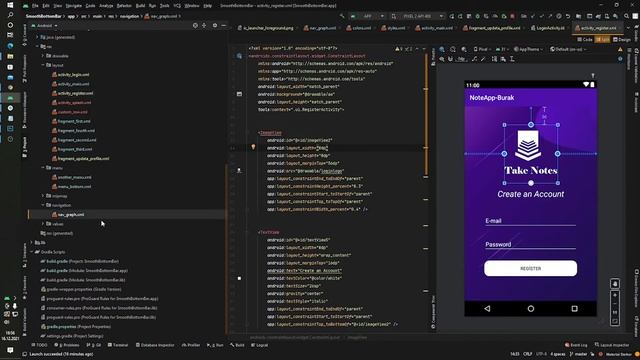Click the Undo arrow icon in the main toolbar
The image size is (640, 360).
point(568,16)
